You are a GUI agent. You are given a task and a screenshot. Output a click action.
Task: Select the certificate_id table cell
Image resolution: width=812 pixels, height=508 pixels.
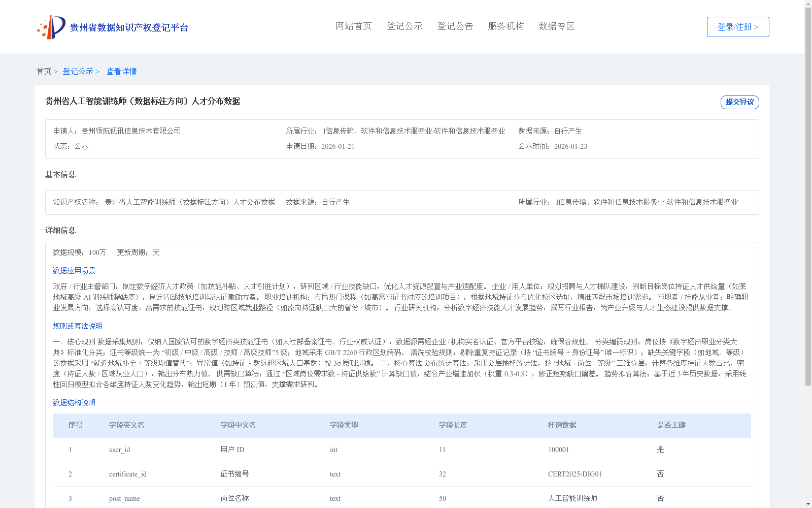(x=128, y=474)
